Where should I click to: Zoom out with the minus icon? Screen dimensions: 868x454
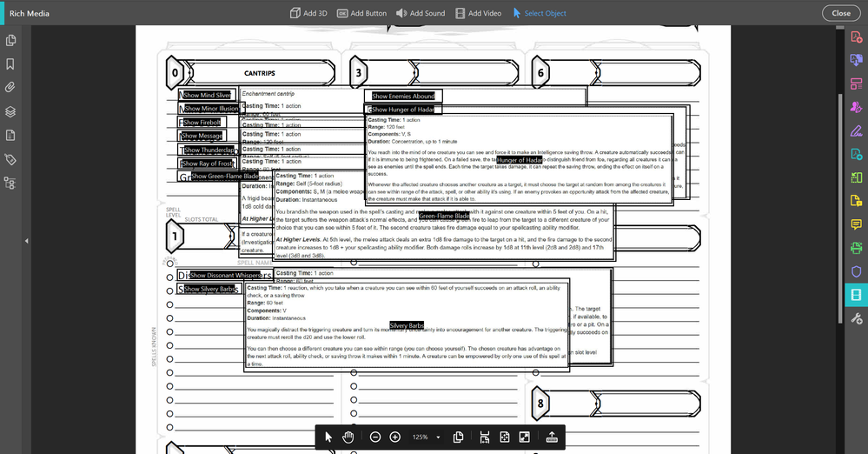(374, 437)
